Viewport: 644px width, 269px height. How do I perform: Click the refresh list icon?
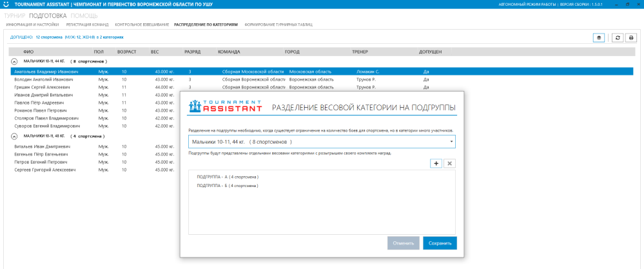tap(618, 37)
